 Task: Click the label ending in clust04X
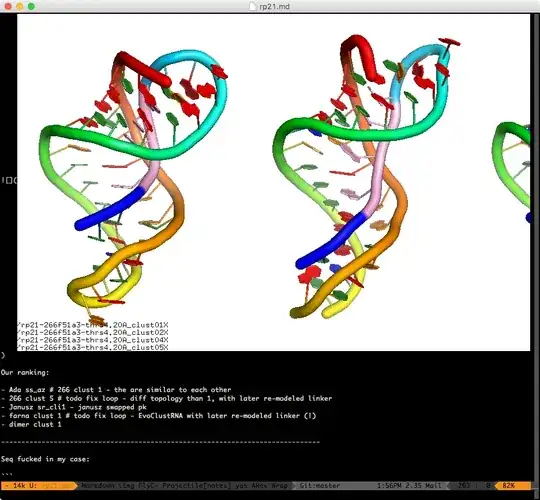93,340
